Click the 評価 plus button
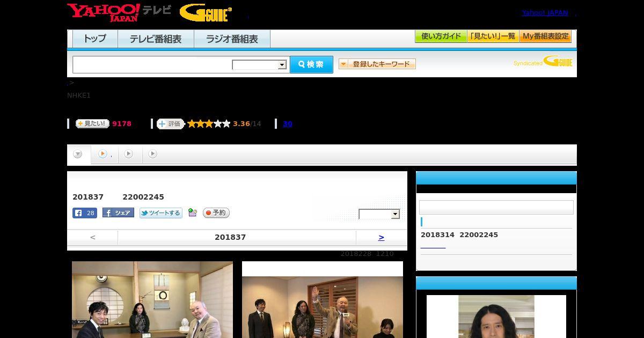Image resolution: width=644 pixels, height=338 pixels. point(170,124)
